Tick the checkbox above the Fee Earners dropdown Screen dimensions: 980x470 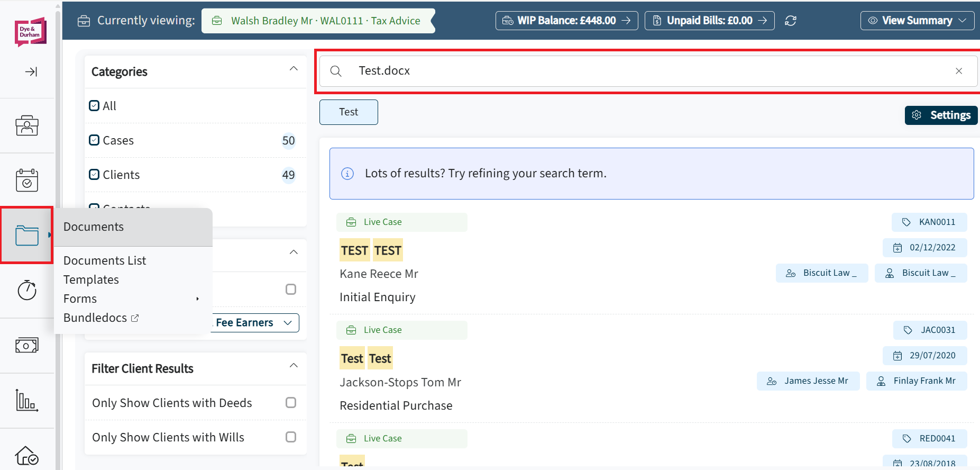(291, 289)
